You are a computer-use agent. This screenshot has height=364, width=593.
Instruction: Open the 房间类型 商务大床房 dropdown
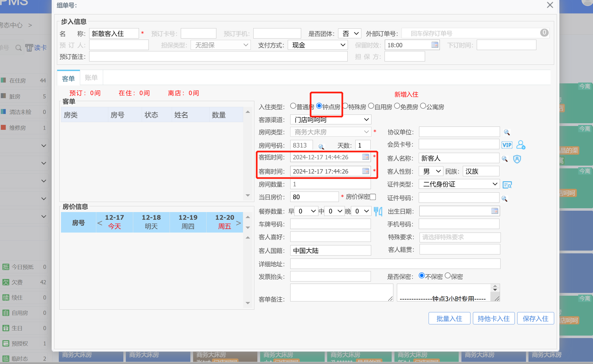tap(331, 132)
